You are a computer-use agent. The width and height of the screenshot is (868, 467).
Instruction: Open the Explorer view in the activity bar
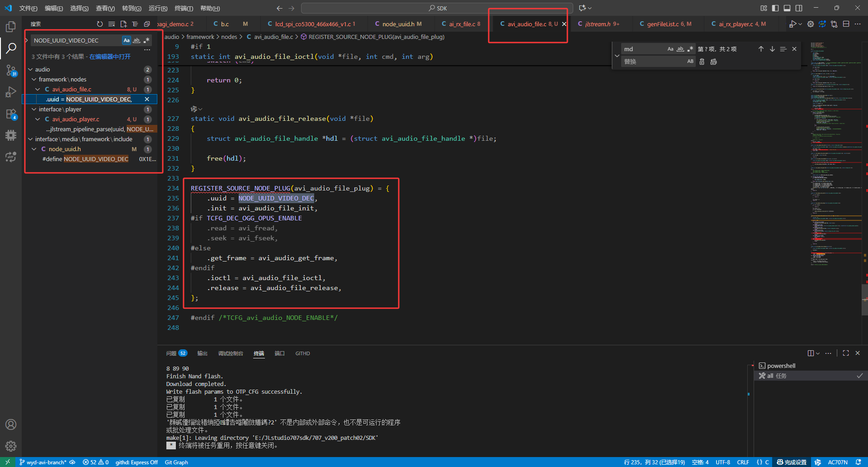click(11, 27)
